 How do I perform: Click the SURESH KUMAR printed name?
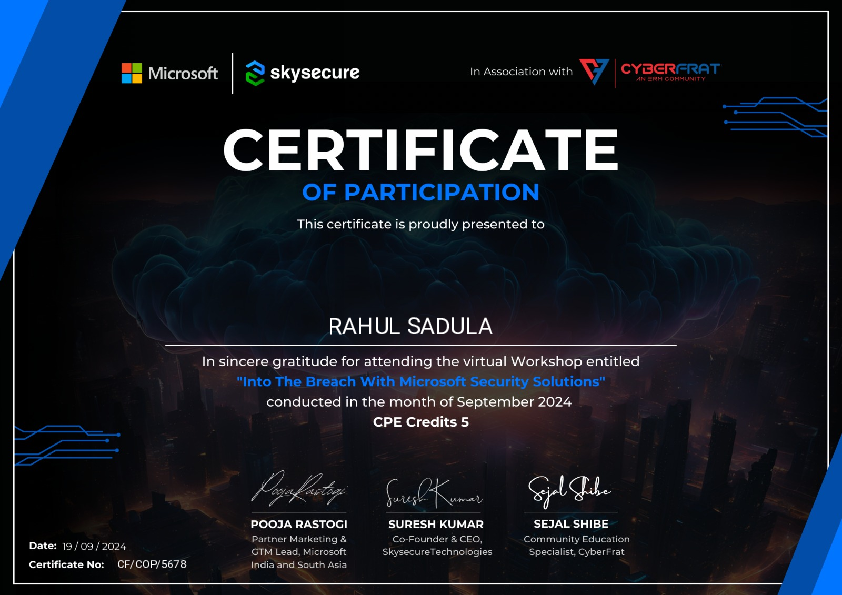(x=435, y=524)
